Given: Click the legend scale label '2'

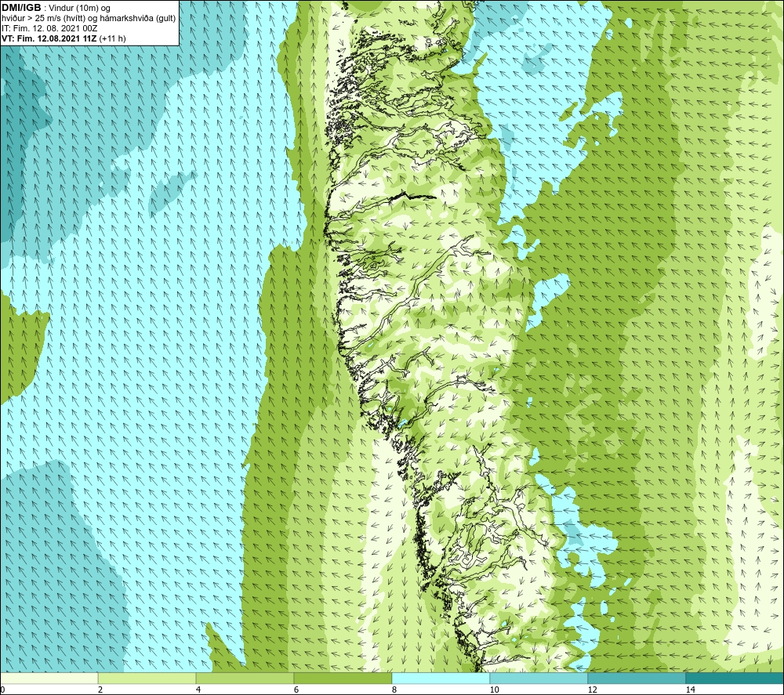Looking at the screenshot, I should (100, 690).
